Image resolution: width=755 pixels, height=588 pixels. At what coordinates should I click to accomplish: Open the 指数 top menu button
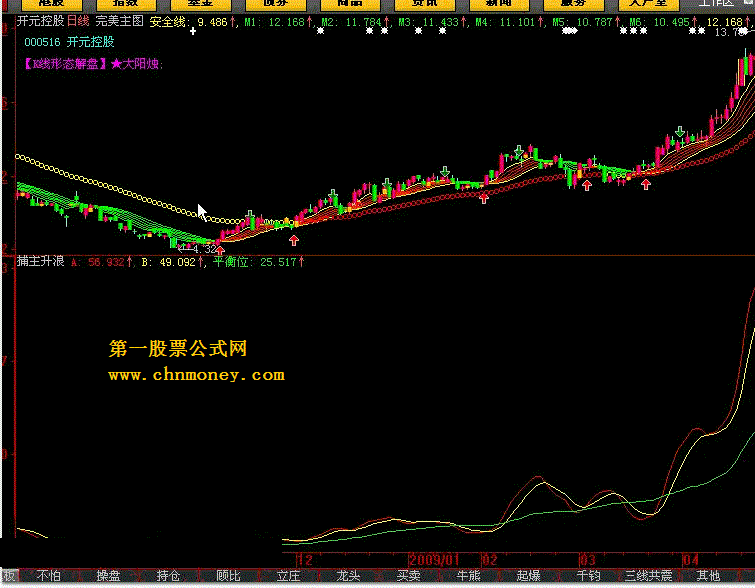(x=126, y=4)
